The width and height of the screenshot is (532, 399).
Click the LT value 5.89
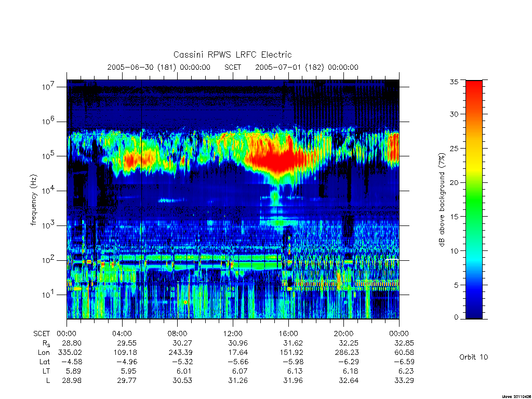coord(74,371)
